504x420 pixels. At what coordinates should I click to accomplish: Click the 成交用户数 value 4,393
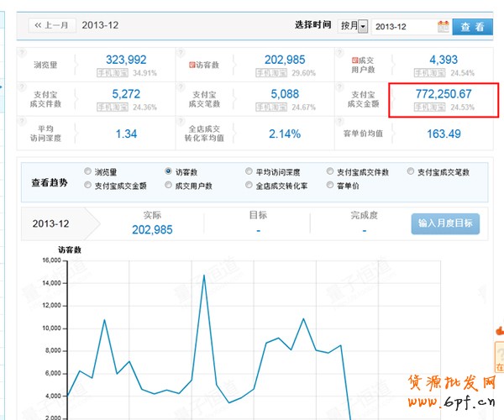click(x=444, y=60)
